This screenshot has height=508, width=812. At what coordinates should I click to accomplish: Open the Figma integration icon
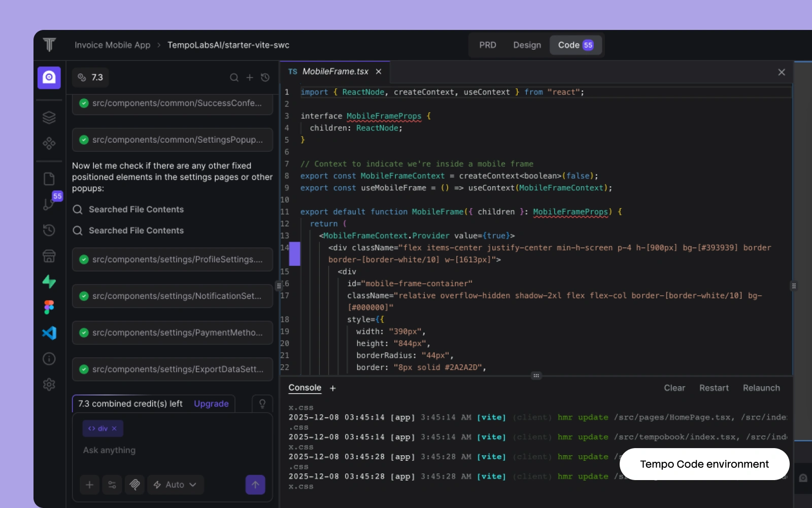click(x=49, y=308)
